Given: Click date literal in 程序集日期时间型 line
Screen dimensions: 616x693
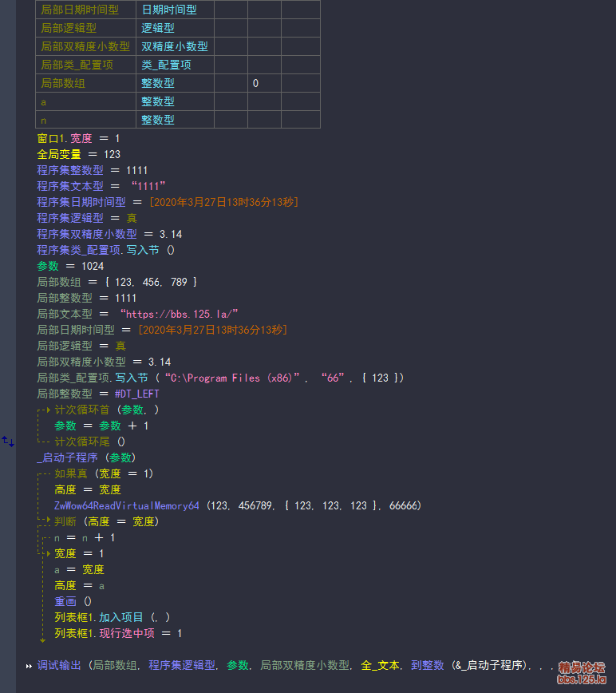Looking at the screenshot, I should (223, 202).
